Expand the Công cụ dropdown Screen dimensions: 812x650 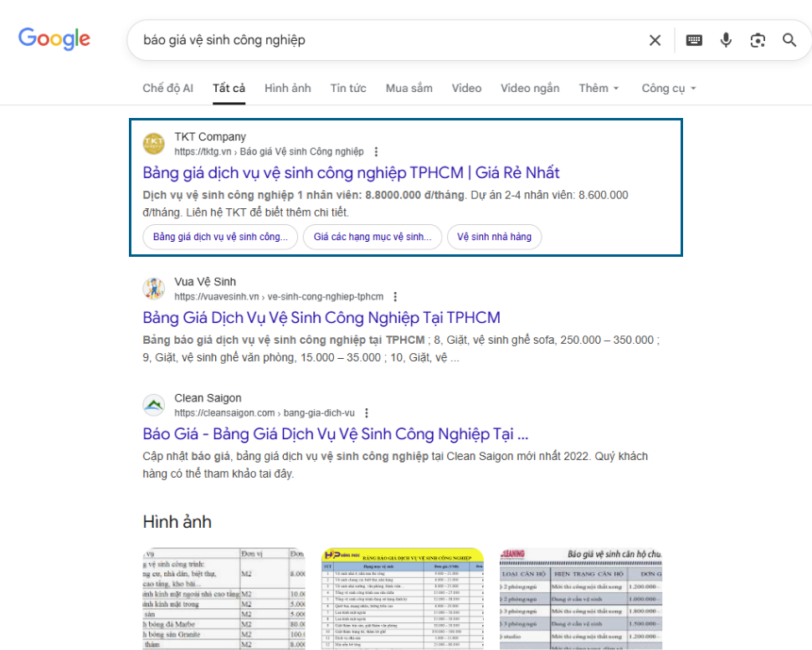click(x=669, y=89)
